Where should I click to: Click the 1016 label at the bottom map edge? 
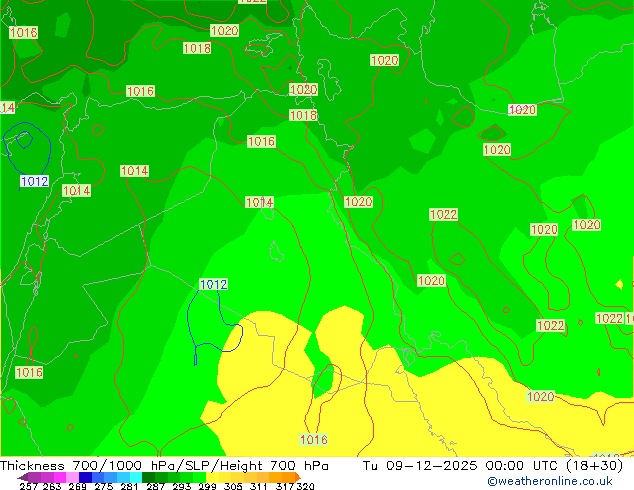point(313,439)
